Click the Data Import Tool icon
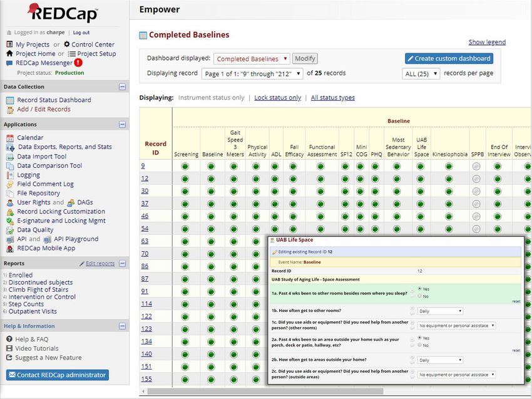Screen dimensions: 532x399 point(10,157)
